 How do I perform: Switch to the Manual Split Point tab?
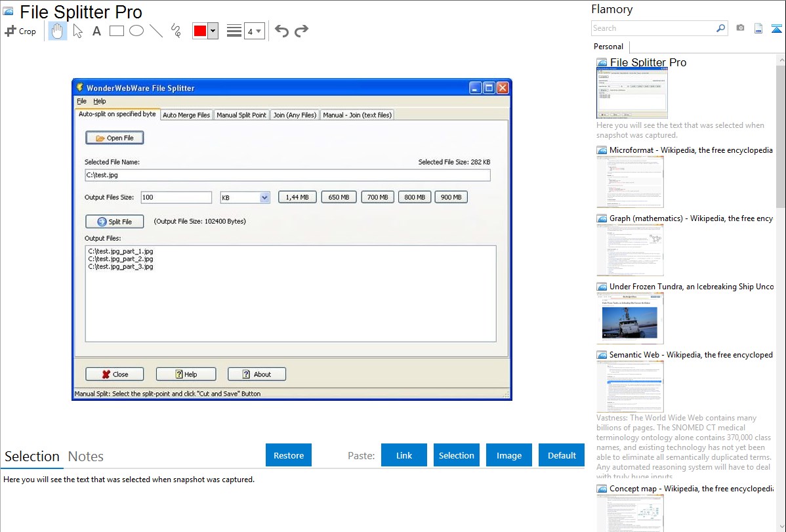[241, 115]
